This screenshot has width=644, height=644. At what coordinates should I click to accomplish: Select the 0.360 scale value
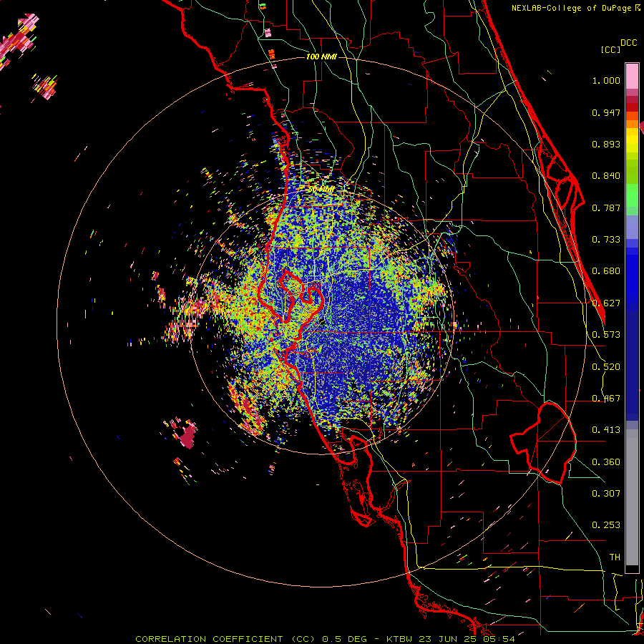606,462
